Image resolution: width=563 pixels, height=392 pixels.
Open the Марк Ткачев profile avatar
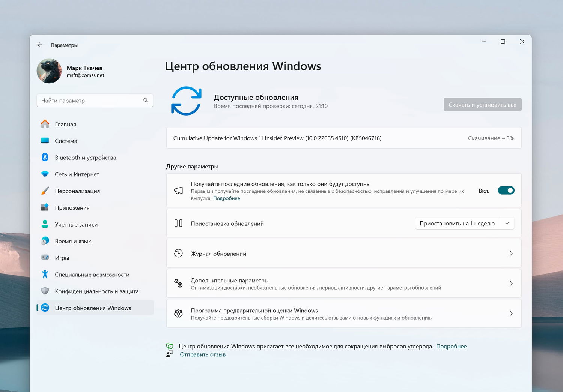(x=49, y=71)
